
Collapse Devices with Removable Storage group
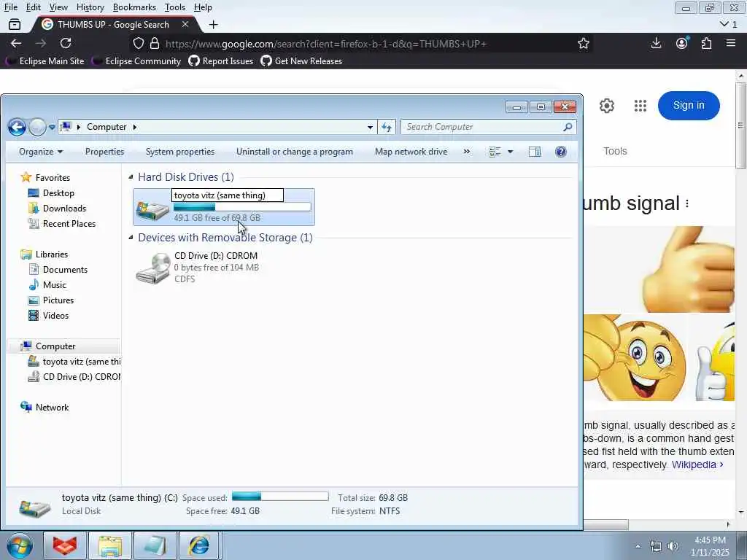pyautogui.click(x=131, y=238)
